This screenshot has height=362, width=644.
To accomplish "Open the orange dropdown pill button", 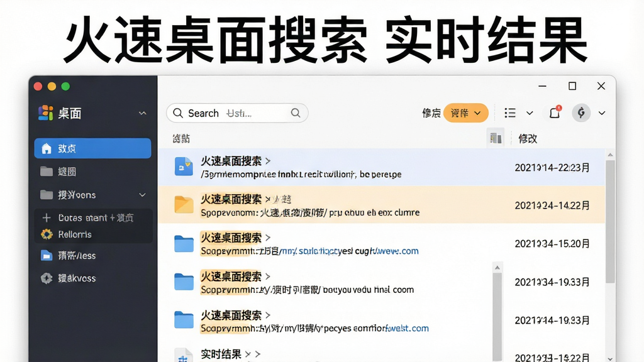I will [466, 113].
